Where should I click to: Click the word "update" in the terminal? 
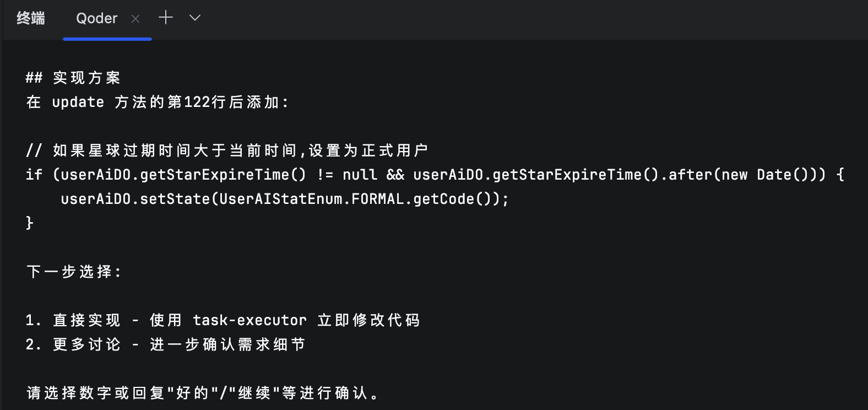(78, 102)
